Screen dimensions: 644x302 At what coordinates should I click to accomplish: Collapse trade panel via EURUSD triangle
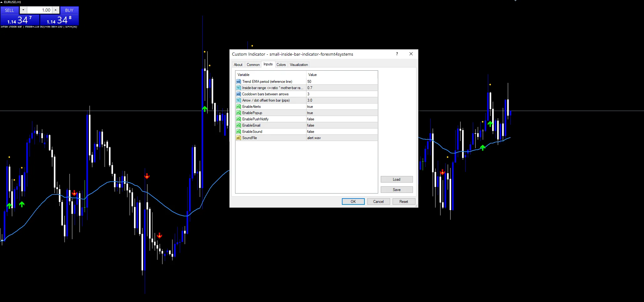point(2,2)
